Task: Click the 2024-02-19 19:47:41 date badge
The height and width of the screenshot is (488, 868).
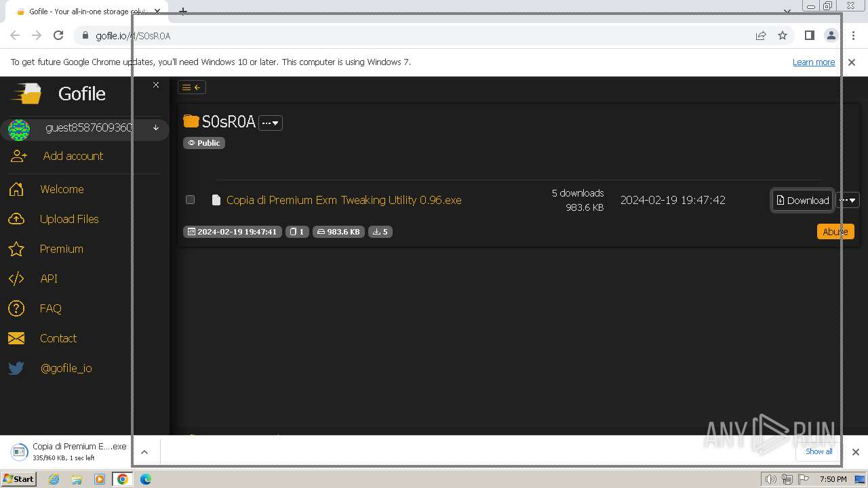Action: [x=233, y=232]
